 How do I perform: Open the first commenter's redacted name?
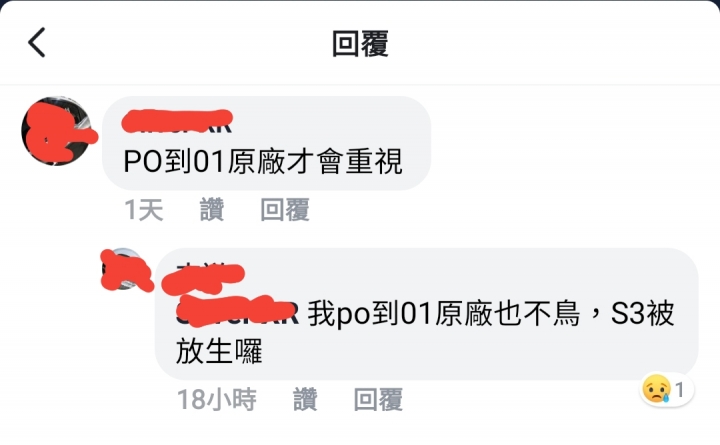177,122
